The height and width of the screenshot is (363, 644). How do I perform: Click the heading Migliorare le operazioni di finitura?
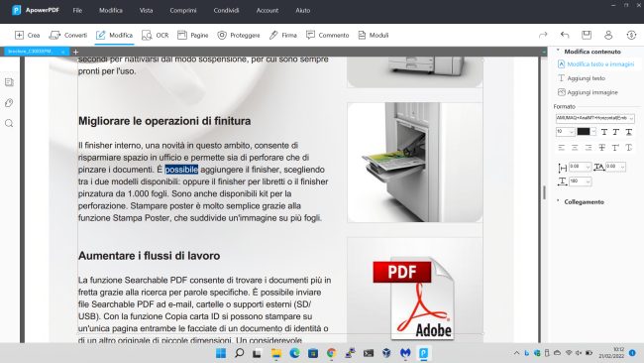(x=164, y=121)
